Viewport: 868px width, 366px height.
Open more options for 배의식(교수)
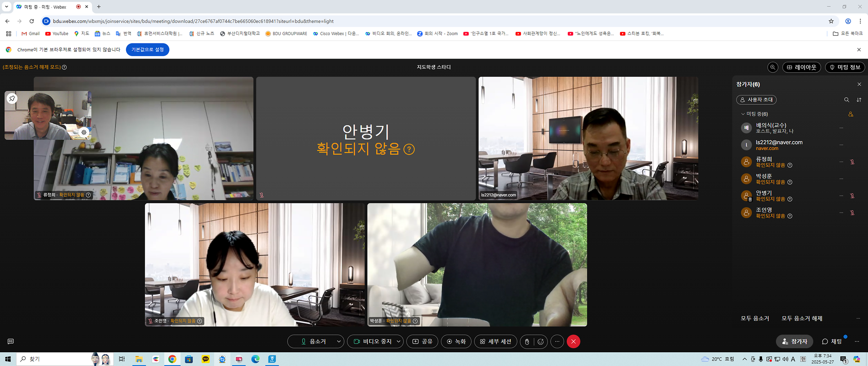pos(841,128)
